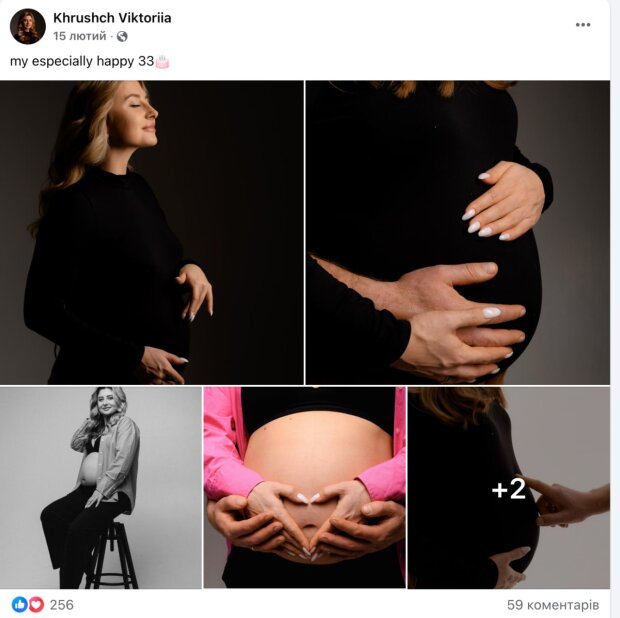Viewport: 620px width, 618px height.
Task: Click the heart-shaped hands in pink-shirt photo
Action: click(308, 520)
